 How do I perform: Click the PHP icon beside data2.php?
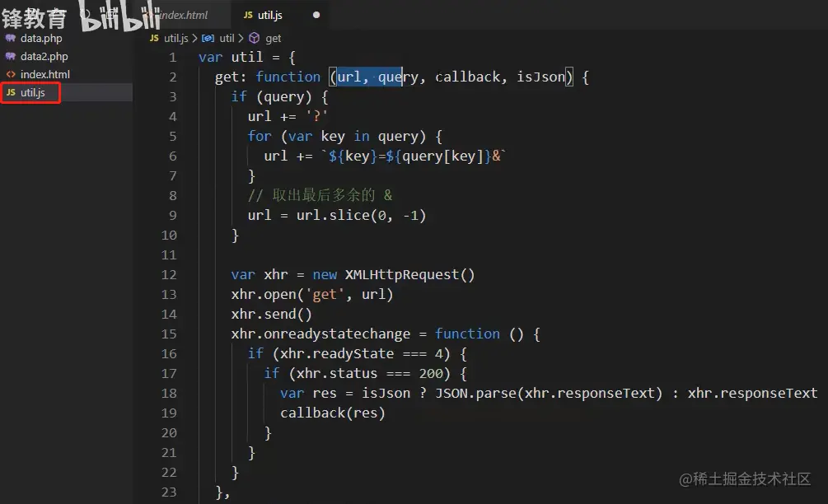pos(11,56)
